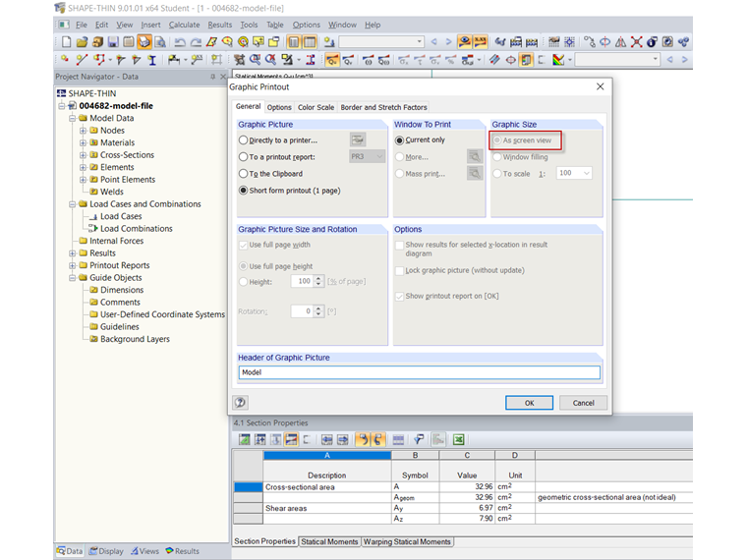Click the New file icon in the main toolbar

(66, 42)
